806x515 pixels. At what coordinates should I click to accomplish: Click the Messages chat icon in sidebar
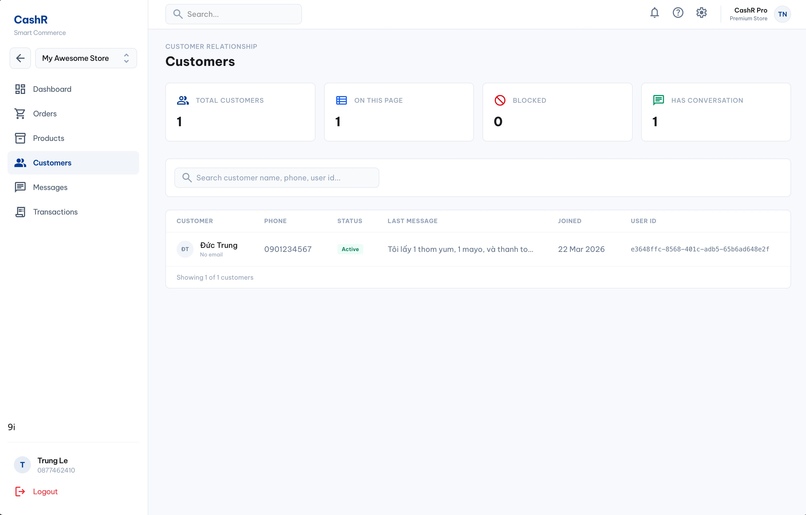click(x=20, y=187)
